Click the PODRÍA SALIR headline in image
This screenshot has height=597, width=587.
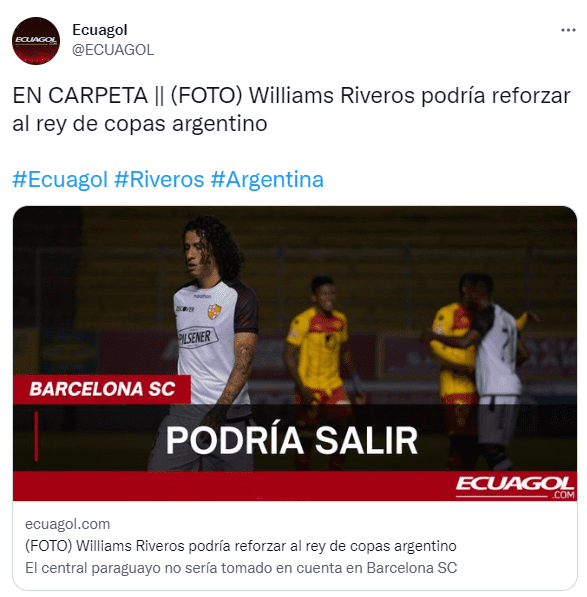coord(292,441)
